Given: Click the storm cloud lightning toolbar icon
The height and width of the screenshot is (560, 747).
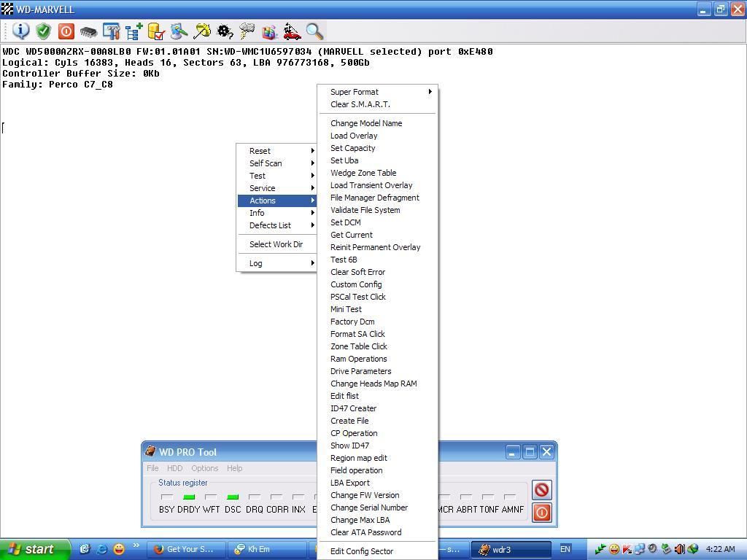Looking at the screenshot, I should point(247,31).
